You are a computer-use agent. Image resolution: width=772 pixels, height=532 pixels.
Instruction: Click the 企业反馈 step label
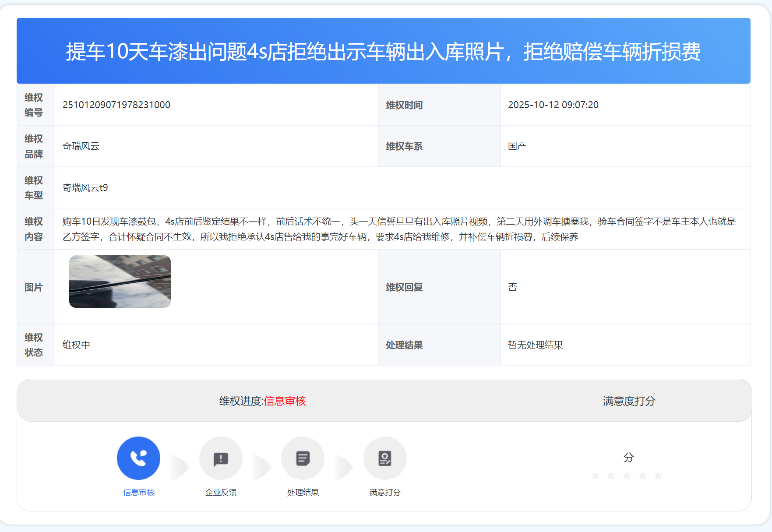(221, 493)
